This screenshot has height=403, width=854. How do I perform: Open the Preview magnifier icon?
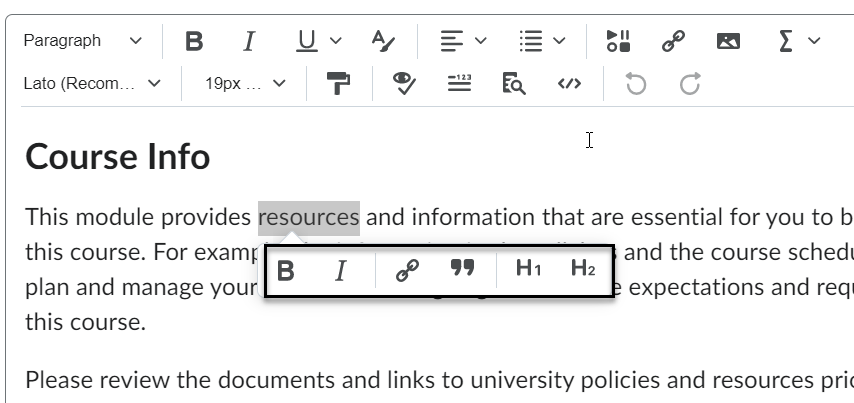click(513, 84)
